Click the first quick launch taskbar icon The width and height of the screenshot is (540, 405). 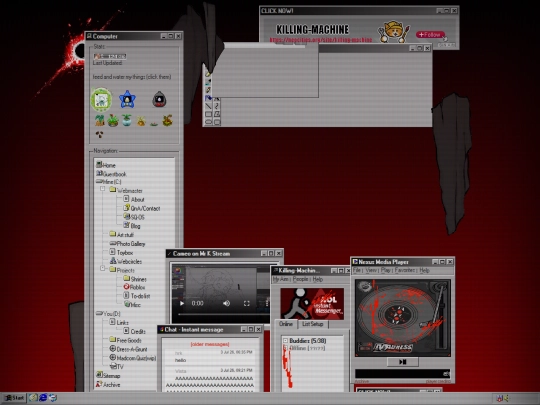[33, 398]
